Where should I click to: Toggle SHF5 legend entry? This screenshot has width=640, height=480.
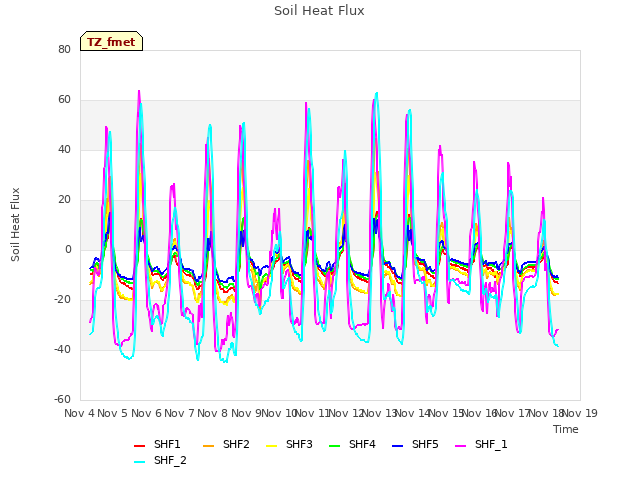coord(415,444)
